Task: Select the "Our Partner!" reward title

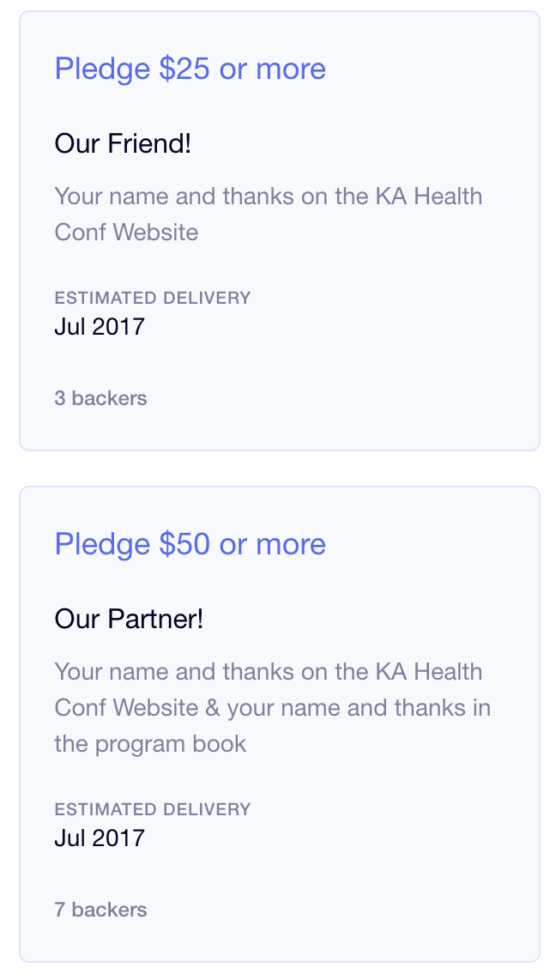Action: click(x=129, y=619)
